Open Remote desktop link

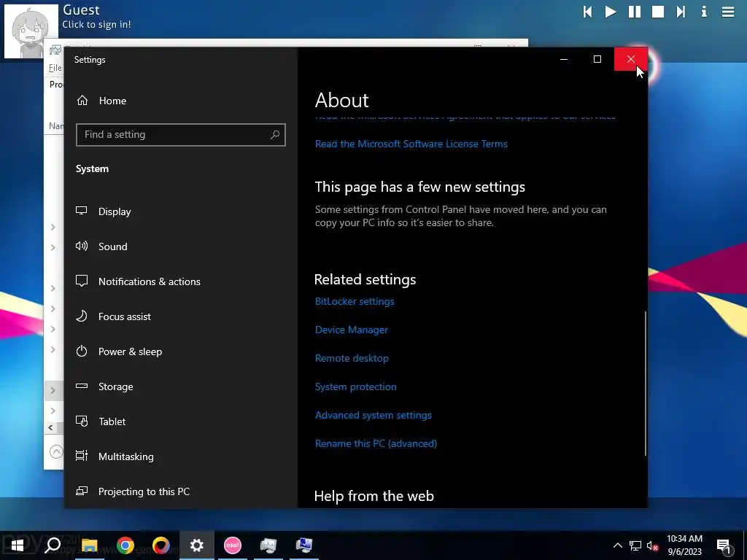click(x=352, y=359)
